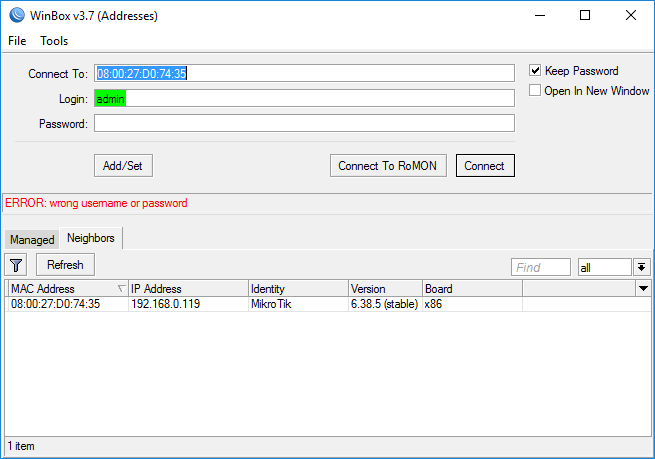Select IP address 192.168.0.119 cell

point(165,304)
